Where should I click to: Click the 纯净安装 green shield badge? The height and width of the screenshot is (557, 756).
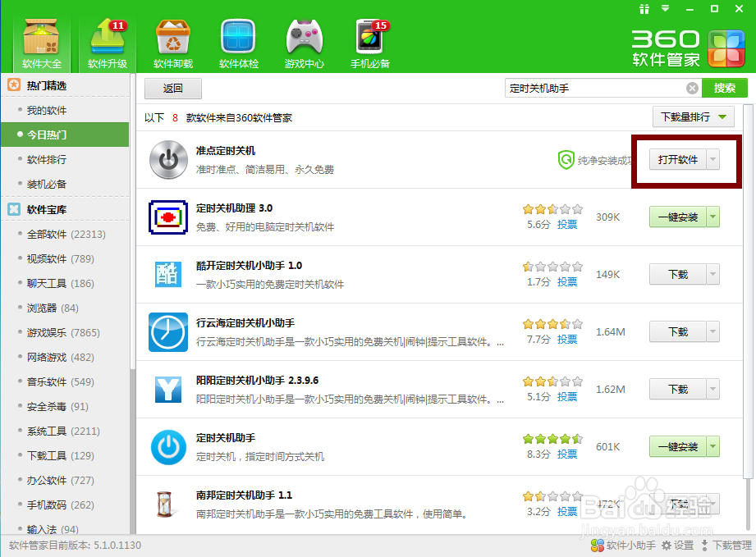566,160
